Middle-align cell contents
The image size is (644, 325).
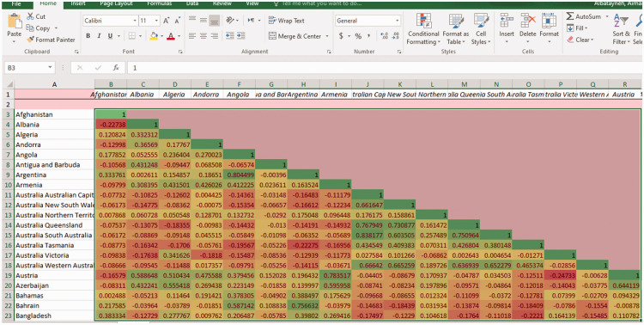pos(203,20)
